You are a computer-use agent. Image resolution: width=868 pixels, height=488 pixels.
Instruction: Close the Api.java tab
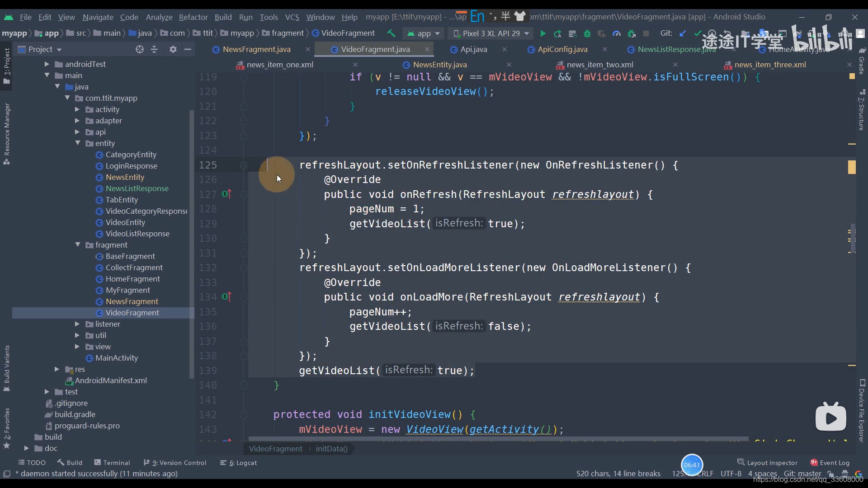click(x=505, y=49)
